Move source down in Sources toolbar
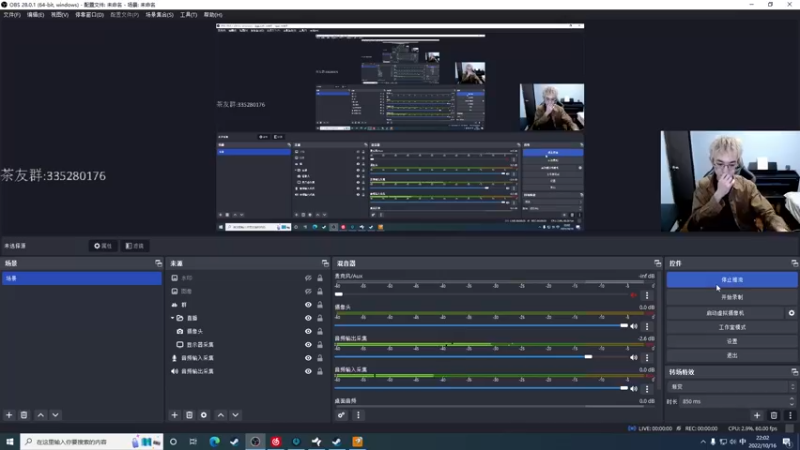The width and height of the screenshot is (800, 450). coord(235,415)
